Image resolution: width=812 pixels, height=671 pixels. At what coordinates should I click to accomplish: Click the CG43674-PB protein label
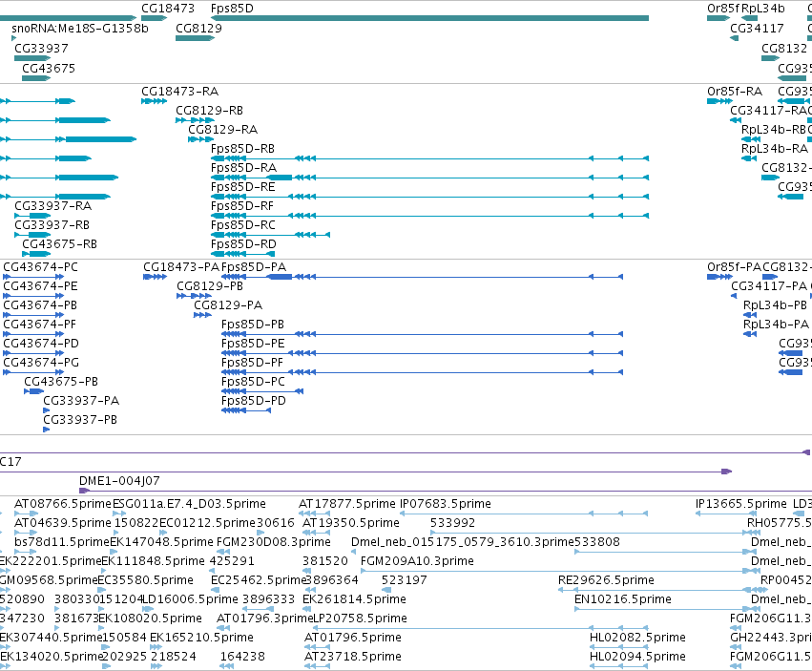40,305
